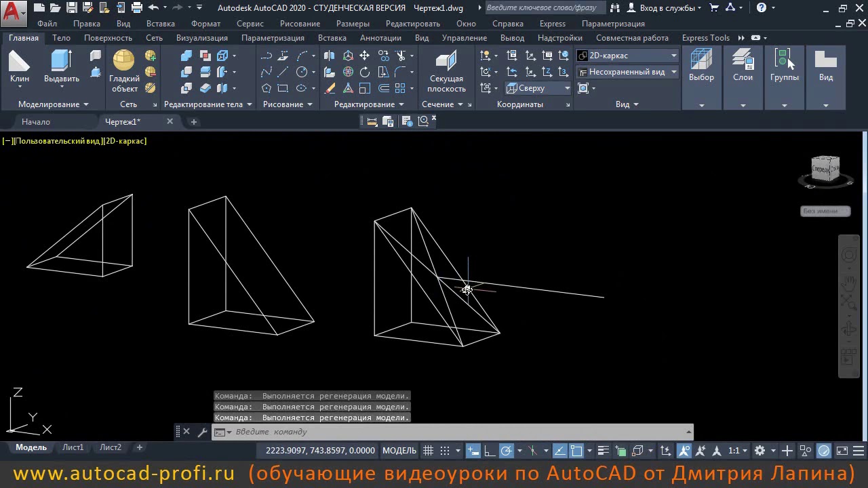The width and height of the screenshot is (868, 488).
Task: Expand the Рисование panel
Action: (288, 104)
